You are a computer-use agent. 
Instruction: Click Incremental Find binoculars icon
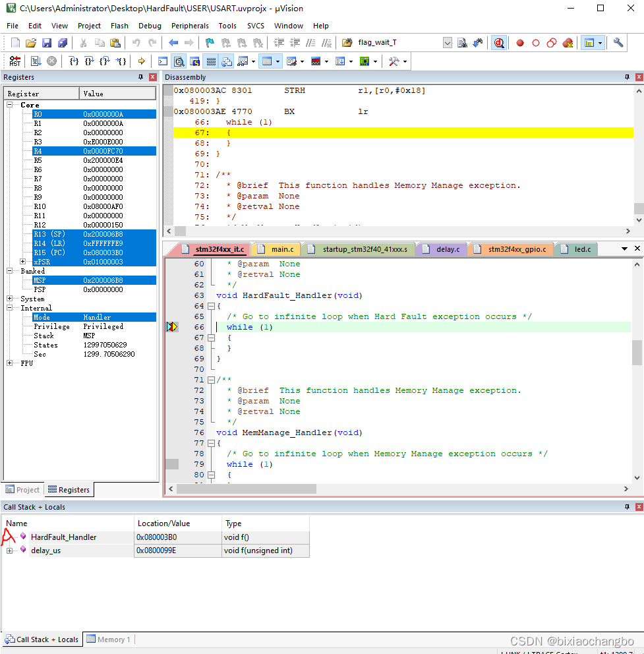[x=478, y=43]
